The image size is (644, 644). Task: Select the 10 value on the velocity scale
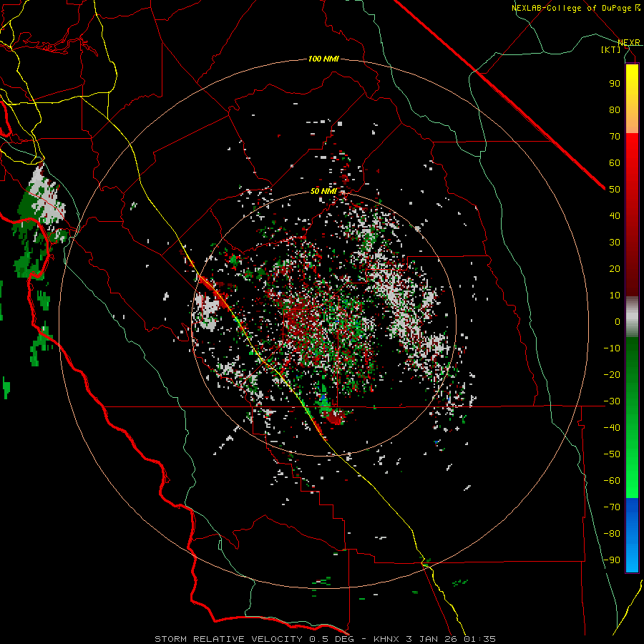pos(615,296)
